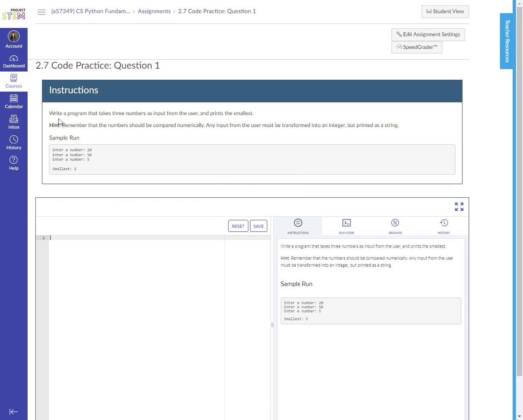Toggle the hamburger navigation menu
The width and height of the screenshot is (523, 420).
coord(41,12)
